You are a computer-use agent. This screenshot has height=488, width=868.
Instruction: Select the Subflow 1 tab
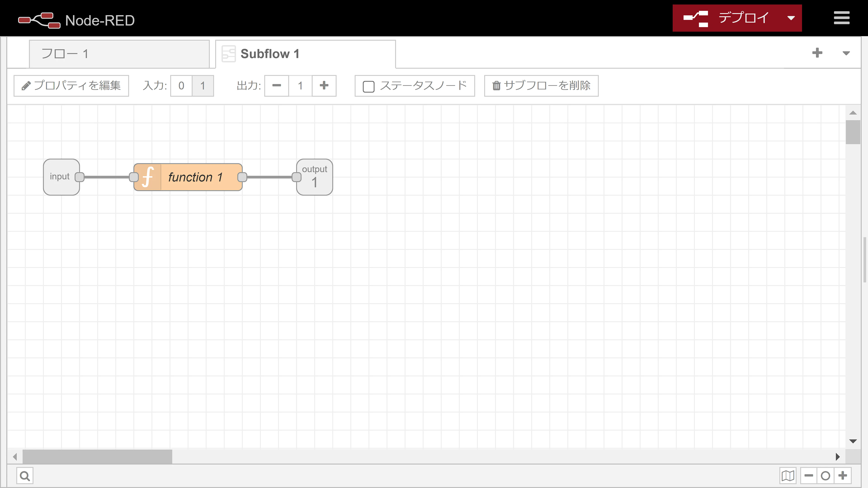click(x=305, y=54)
